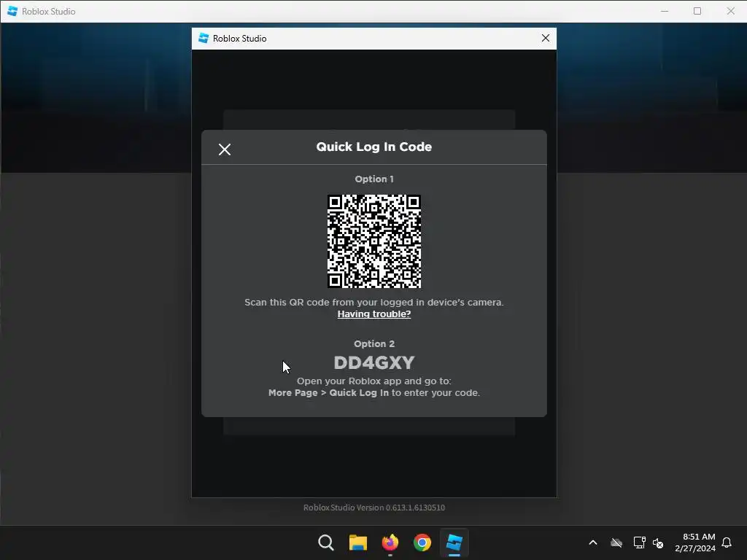Screen dimensions: 747x560
Task: Open File Explorer from the taskbar
Action: [x=357, y=542]
